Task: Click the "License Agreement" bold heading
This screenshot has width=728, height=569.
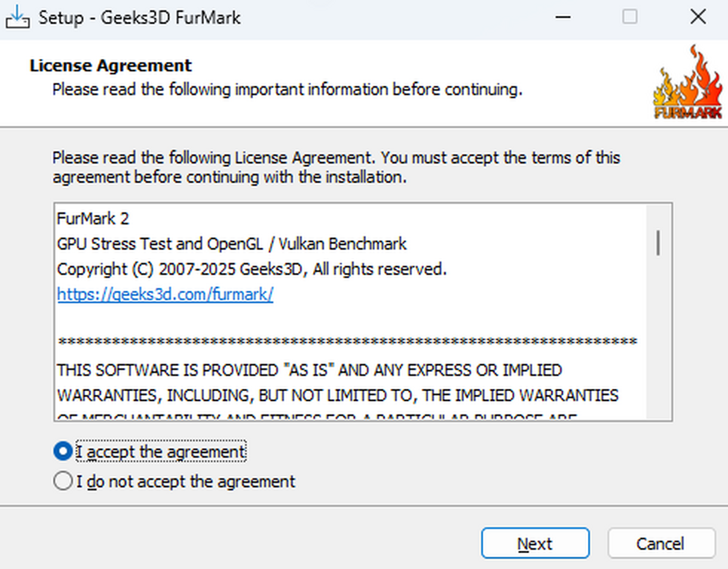Action: tap(110, 66)
